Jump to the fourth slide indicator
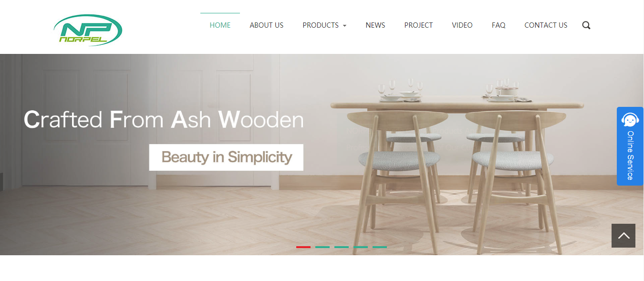This screenshot has height=281, width=644. (x=361, y=247)
